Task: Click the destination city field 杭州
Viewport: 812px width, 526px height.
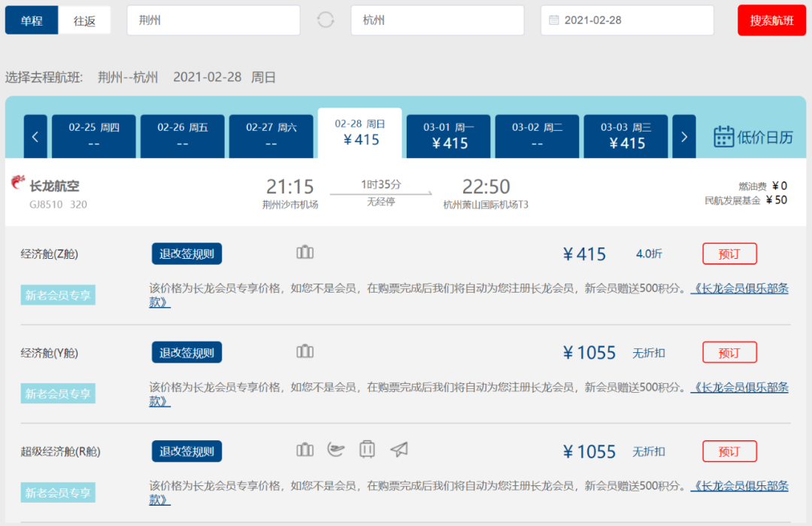Action: 437,20
